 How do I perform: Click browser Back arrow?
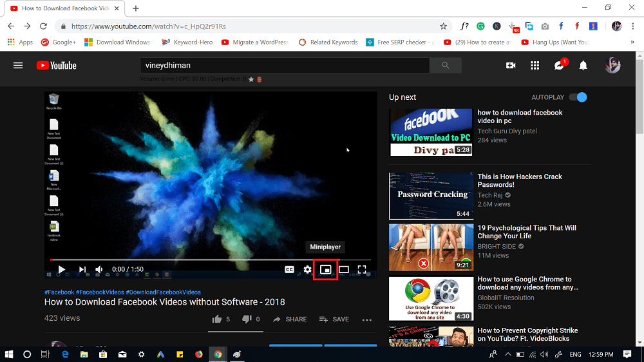point(11,26)
